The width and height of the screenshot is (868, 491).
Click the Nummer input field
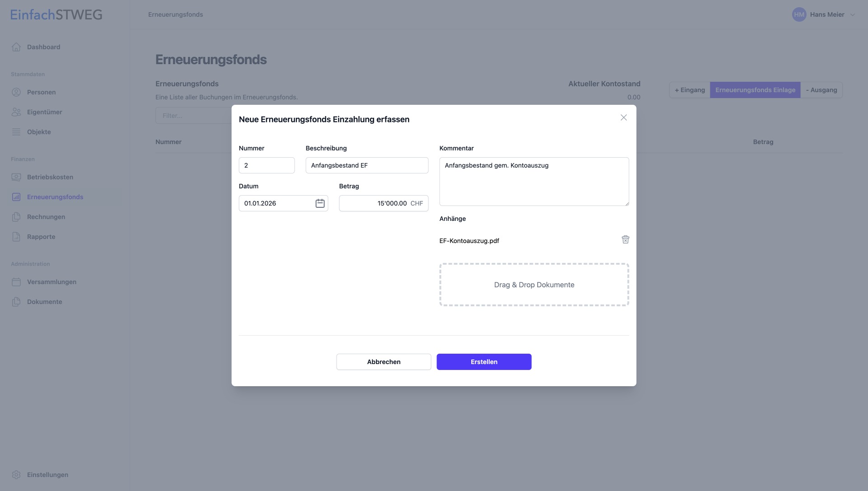[x=267, y=165]
